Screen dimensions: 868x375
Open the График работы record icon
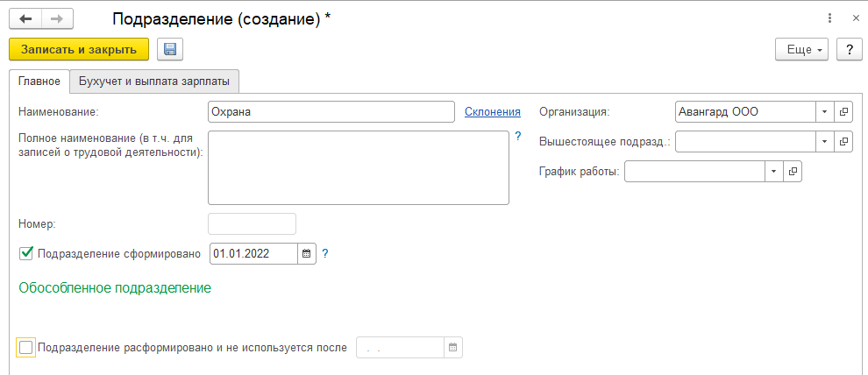[793, 171]
